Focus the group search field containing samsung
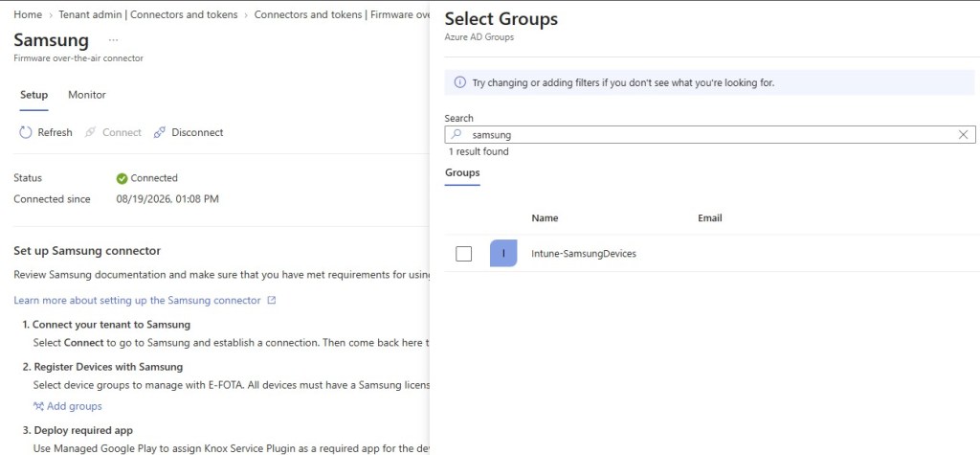Screen dimensions: 980x455 click(710, 134)
